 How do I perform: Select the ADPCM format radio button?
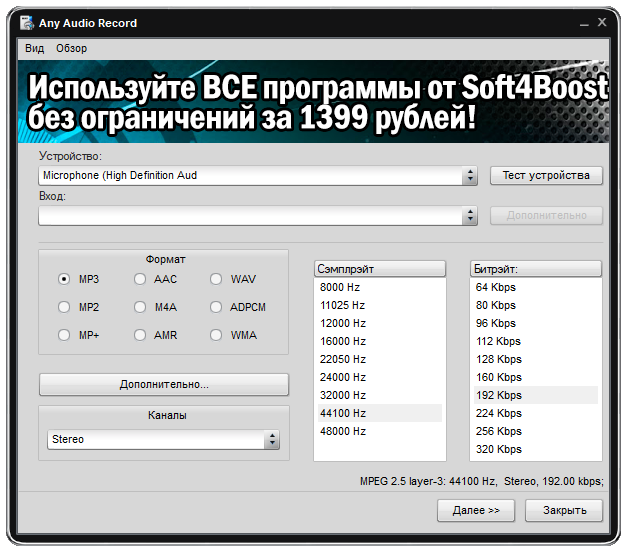pyautogui.click(x=216, y=307)
